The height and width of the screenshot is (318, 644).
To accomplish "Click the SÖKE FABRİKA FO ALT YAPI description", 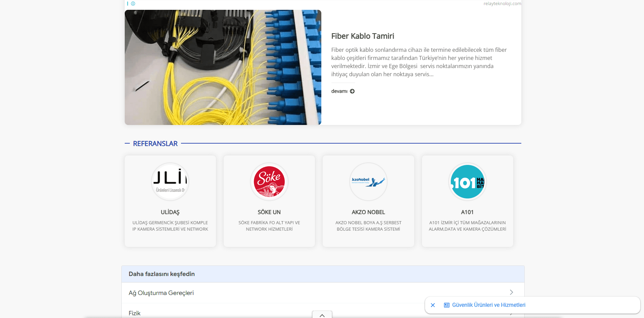I will 269,226.
